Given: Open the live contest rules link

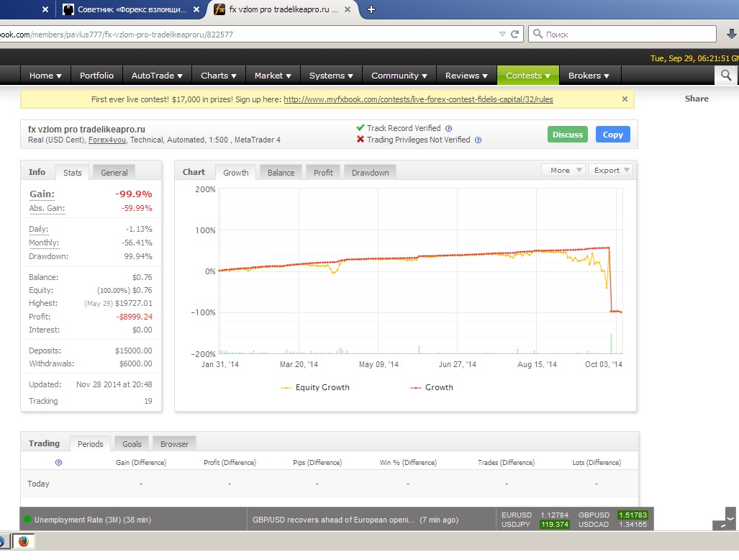Looking at the screenshot, I should coord(418,99).
